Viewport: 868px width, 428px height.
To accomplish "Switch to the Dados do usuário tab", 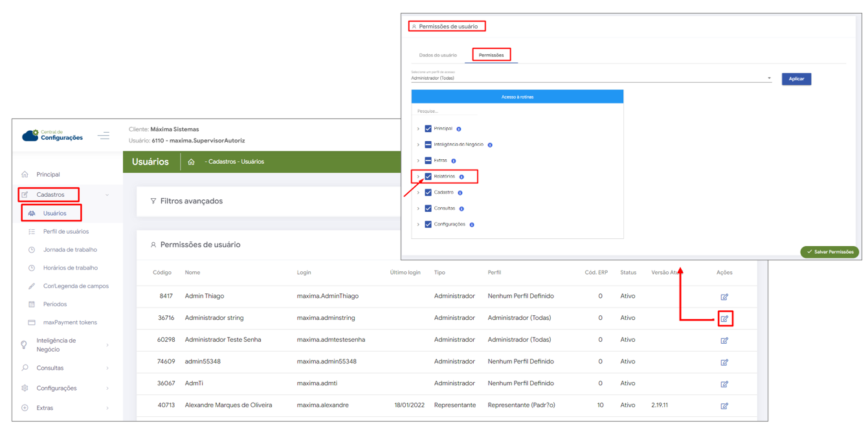I will [438, 55].
